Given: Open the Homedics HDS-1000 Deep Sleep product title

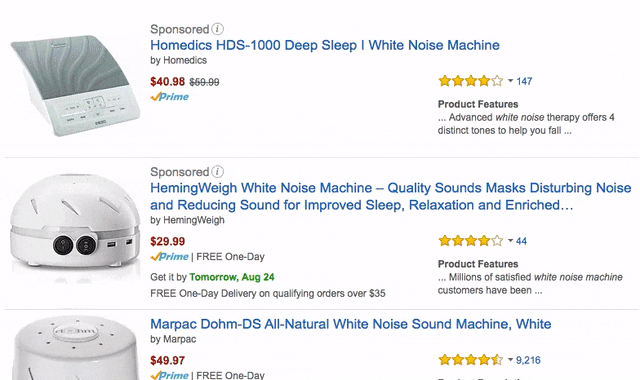Looking at the screenshot, I should click(x=324, y=45).
